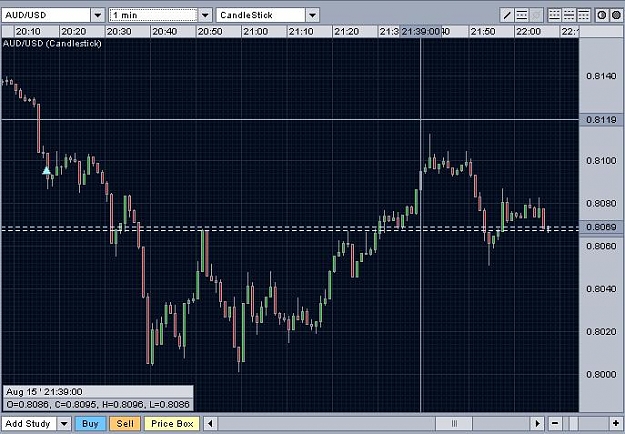625x434 pixels.
Task: Click the cyan triangle trade marker
Action: (46, 171)
